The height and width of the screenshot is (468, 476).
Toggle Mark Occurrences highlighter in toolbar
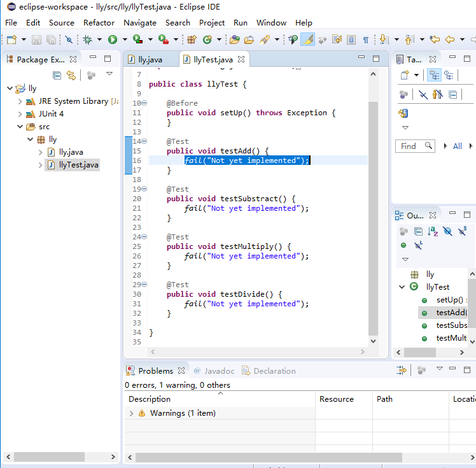click(307, 39)
